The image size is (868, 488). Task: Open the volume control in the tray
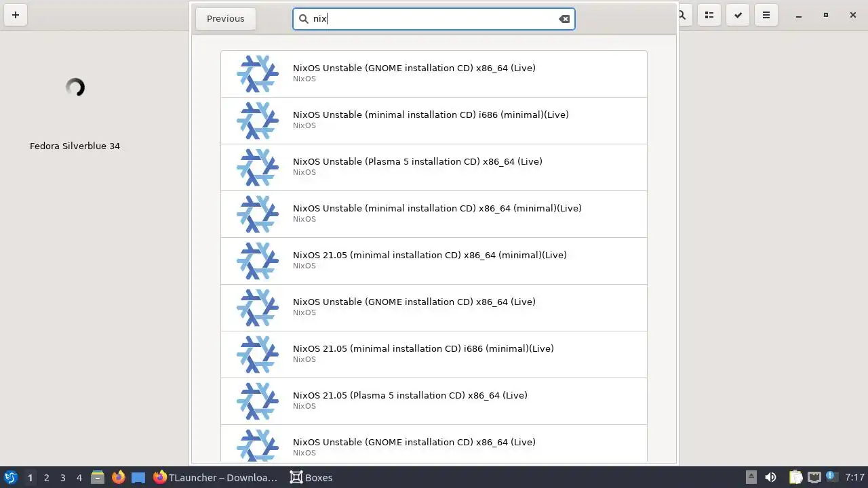point(770,478)
